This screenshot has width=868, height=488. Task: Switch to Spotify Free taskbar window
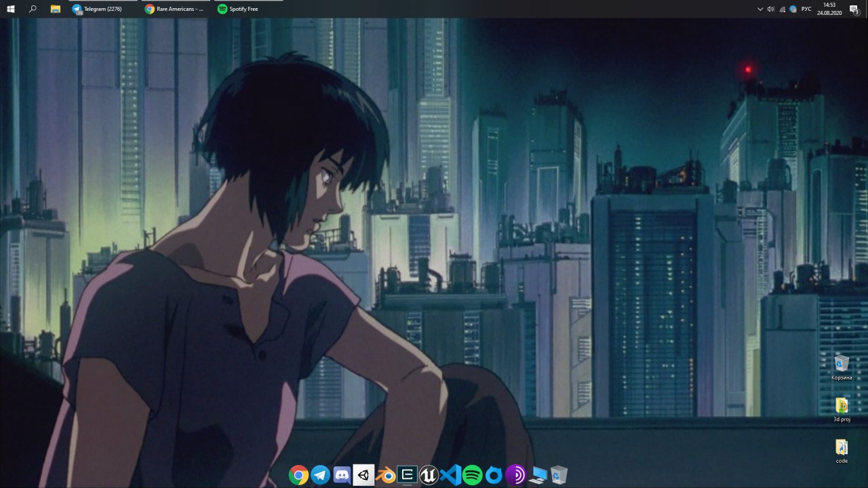tap(248, 9)
